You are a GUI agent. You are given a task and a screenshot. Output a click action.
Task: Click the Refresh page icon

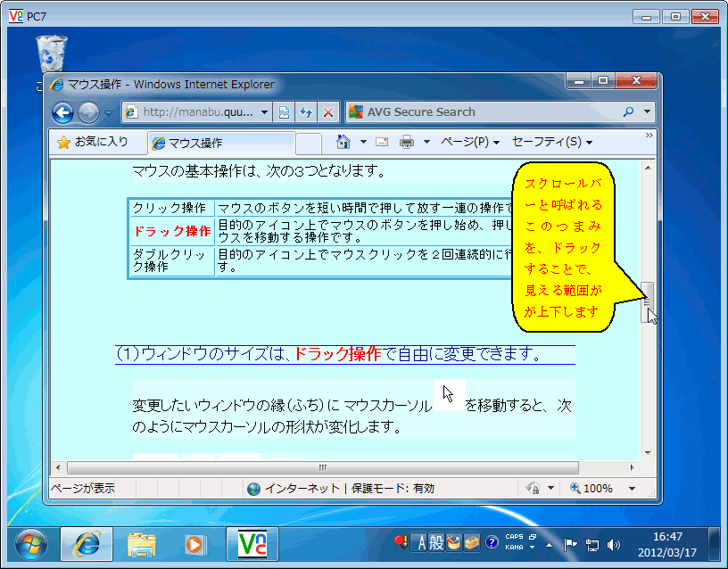click(306, 112)
